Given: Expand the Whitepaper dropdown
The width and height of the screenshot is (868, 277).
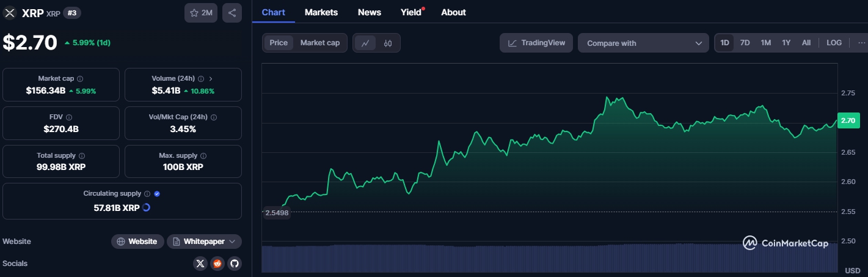Looking at the screenshot, I should tap(204, 242).
